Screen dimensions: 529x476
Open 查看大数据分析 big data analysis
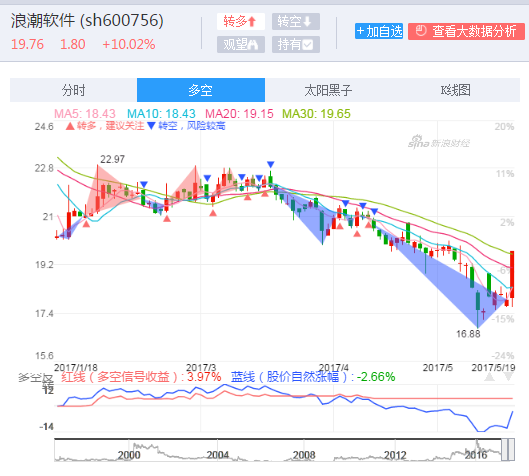click(x=466, y=31)
